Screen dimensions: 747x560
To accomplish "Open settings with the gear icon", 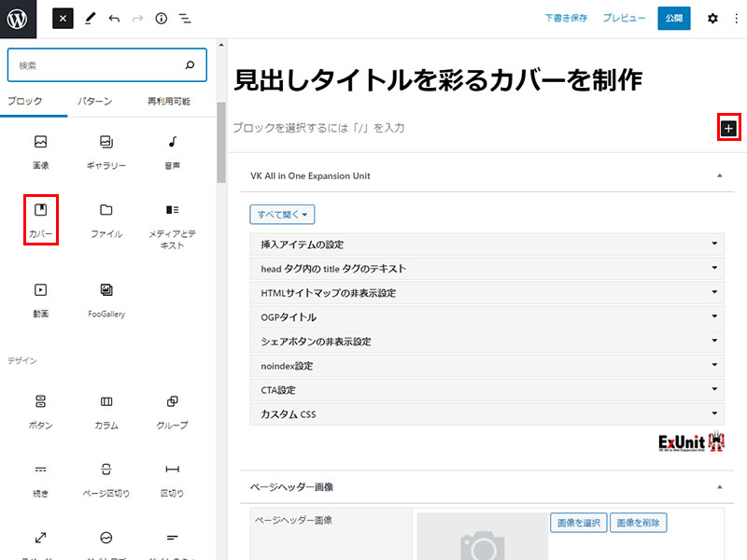I will pyautogui.click(x=712, y=19).
